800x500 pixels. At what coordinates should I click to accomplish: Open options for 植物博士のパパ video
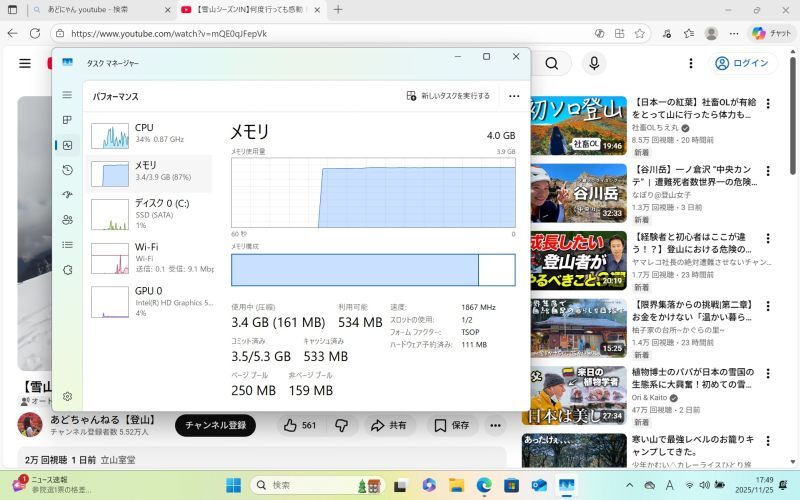click(x=768, y=373)
